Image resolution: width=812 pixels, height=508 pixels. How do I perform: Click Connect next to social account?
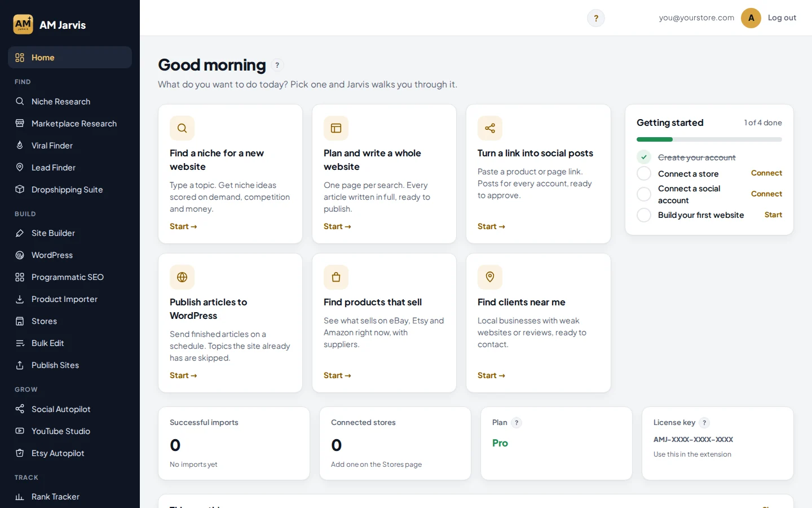[x=766, y=194]
